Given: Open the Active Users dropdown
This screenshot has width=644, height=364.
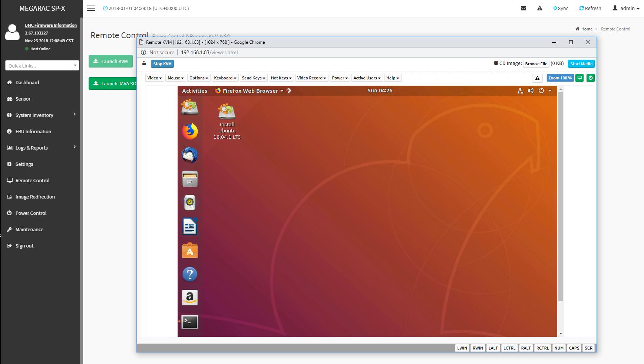Looking at the screenshot, I should pyautogui.click(x=367, y=78).
